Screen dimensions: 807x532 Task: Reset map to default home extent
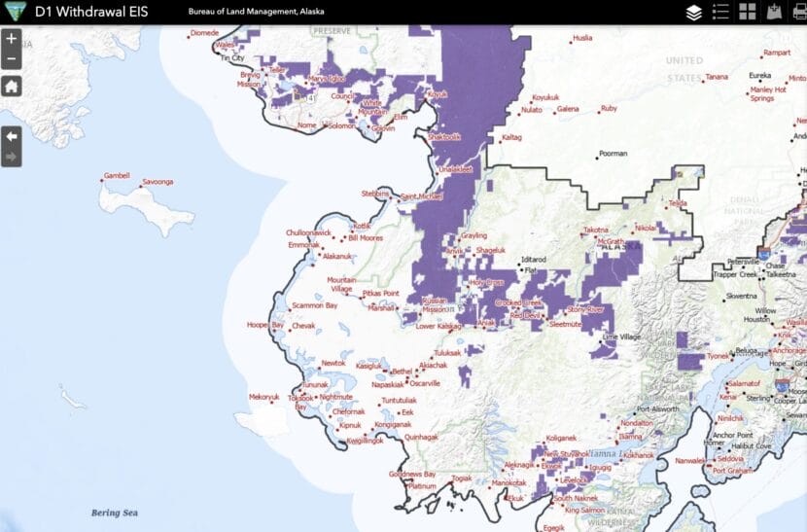click(x=12, y=87)
